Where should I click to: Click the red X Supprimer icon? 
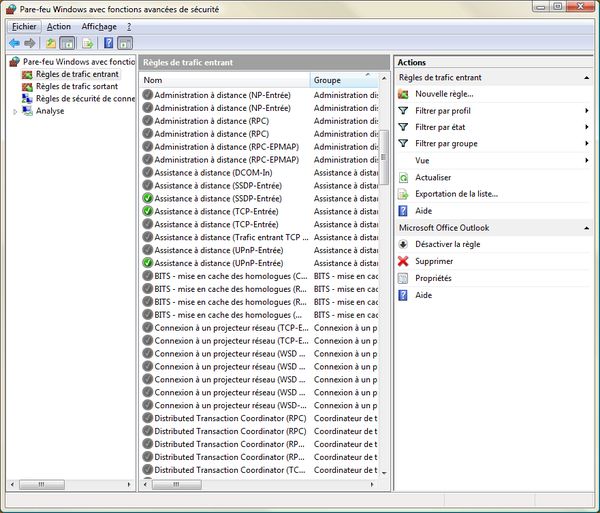[403, 261]
